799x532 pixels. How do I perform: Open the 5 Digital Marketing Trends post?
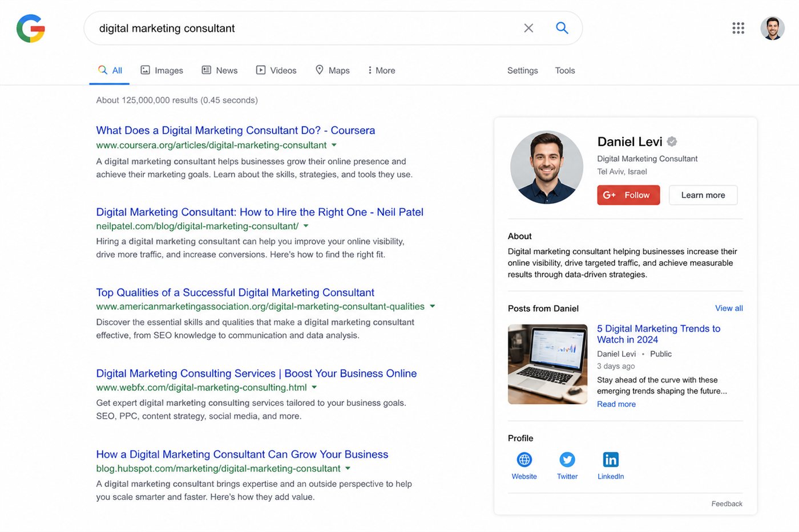pos(659,334)
